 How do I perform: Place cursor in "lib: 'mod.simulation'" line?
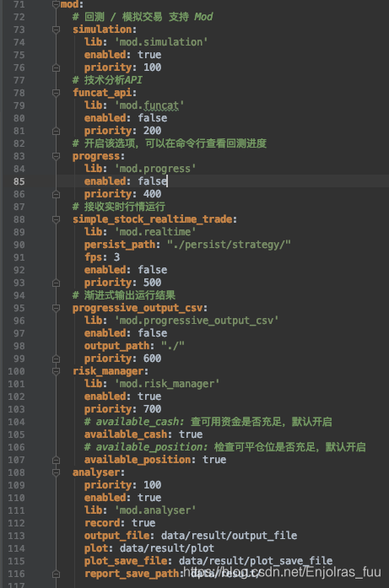coord(146,42)
